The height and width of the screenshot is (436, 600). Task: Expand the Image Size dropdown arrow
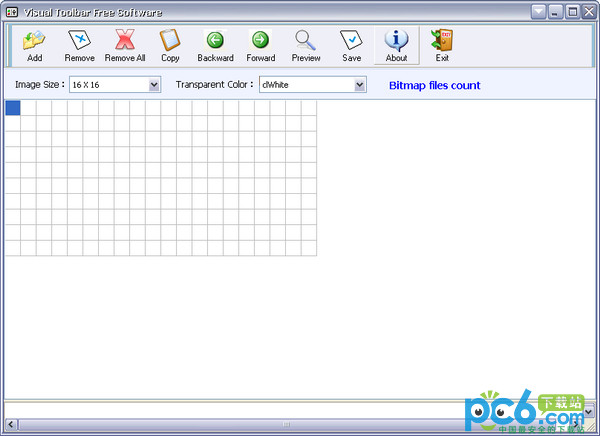[x=154, y=85]
